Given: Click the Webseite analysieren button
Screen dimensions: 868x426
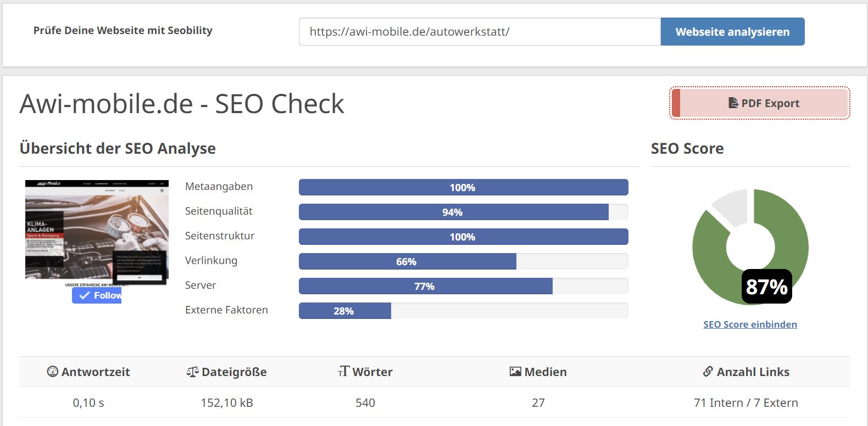Looking at the screenshot, I should pos(732,31).
